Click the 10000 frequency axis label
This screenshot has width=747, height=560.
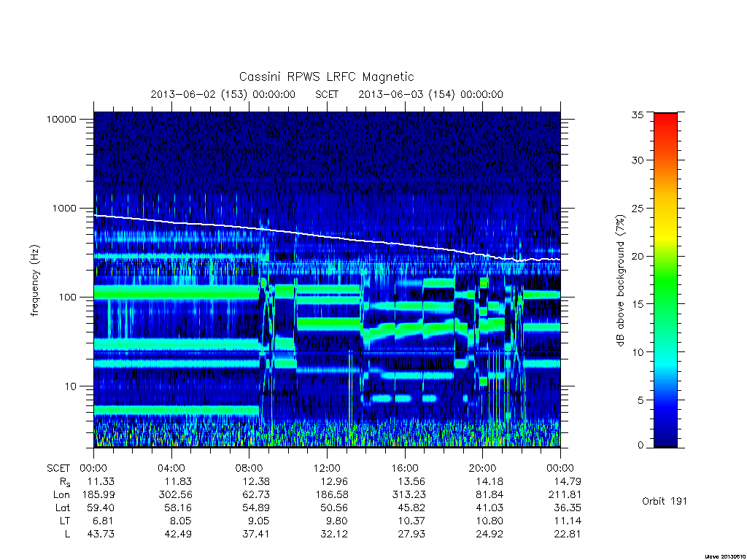point(61,119)
